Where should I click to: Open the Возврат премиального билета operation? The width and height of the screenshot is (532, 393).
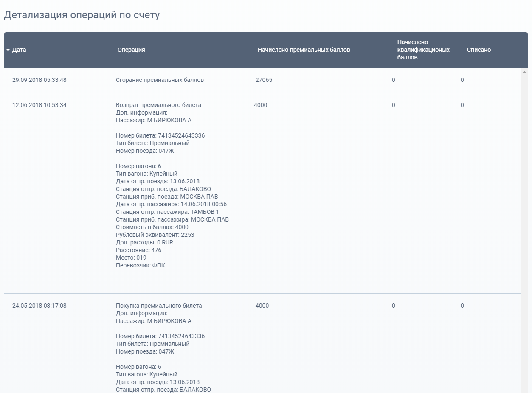pyautogui.click(x=158, y=105)
